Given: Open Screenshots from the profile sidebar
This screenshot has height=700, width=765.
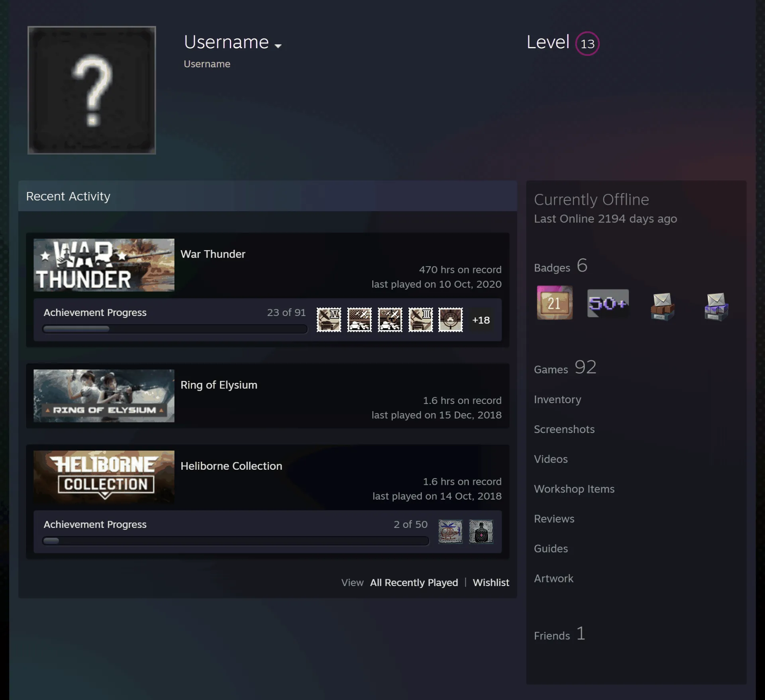Looking at the screenshot, I should point(564,429).
